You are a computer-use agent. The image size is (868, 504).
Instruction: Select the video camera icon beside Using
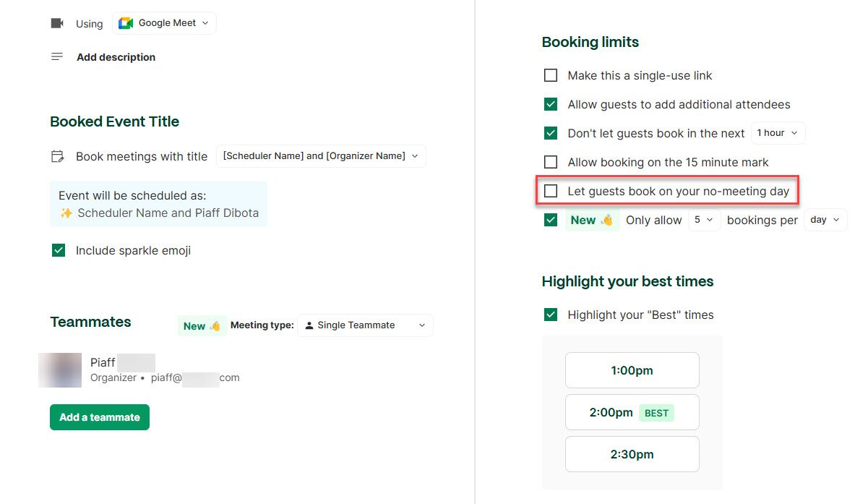click(x=56, y=22)
